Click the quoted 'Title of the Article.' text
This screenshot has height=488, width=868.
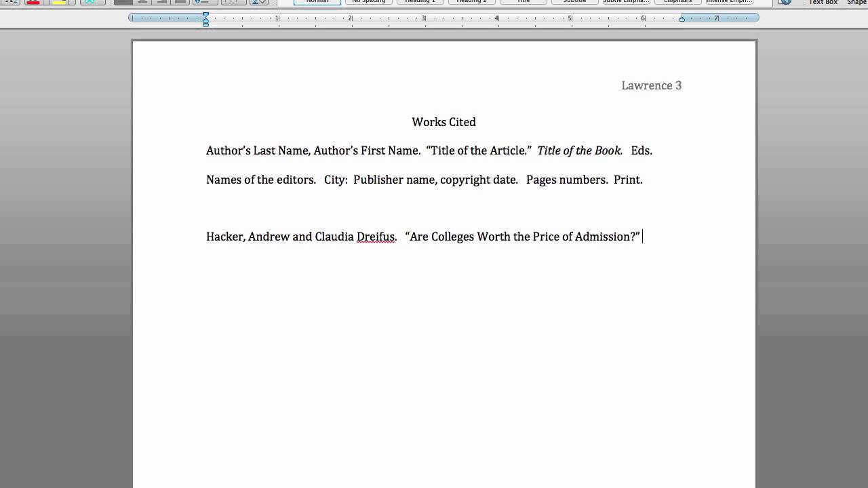[x=479, y=150]
